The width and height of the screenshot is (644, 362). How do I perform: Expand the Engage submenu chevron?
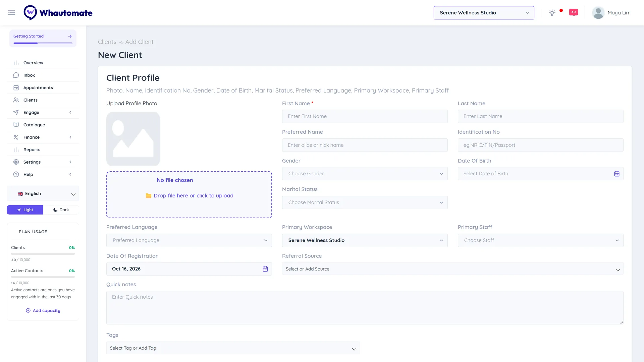(x=70, y=113)
